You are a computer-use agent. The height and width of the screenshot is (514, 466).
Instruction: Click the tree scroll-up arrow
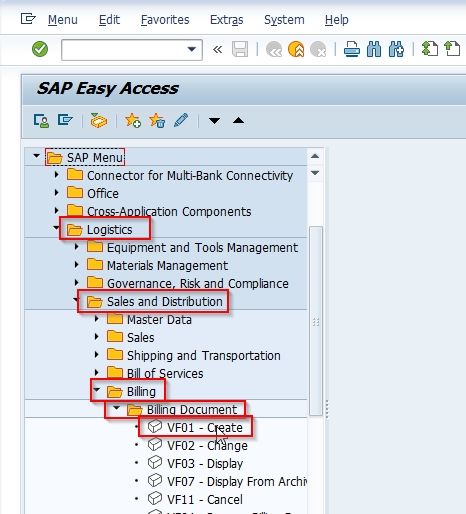click(315, 156)
